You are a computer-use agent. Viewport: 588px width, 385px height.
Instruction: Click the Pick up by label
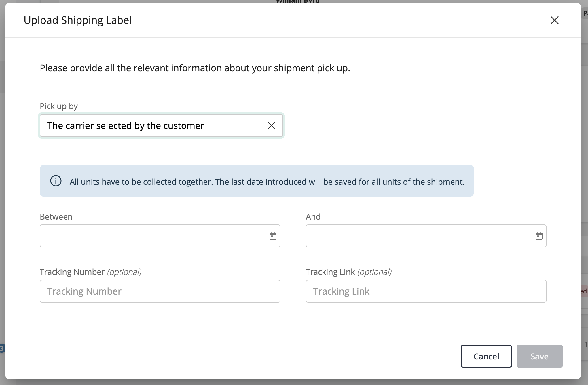click(x=59, y=106)
